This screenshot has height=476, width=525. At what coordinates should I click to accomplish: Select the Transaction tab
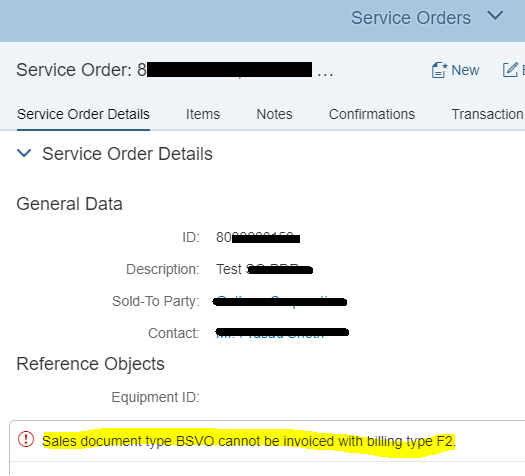tap(488, 114)
